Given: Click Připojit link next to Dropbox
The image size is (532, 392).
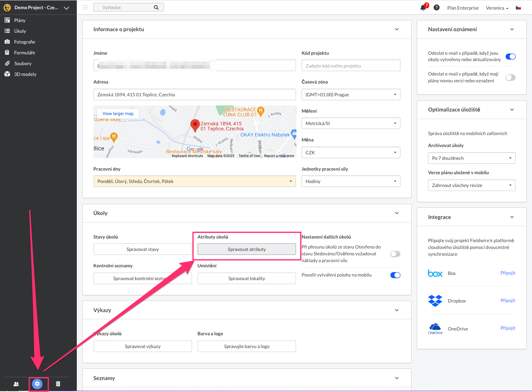Looking at the screenshot, I should click(x=508, y=300).
